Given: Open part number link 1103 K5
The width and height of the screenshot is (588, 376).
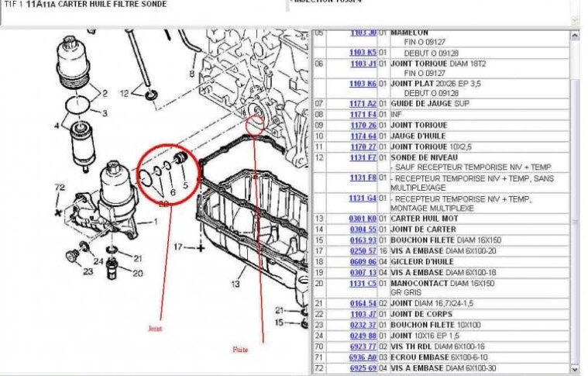Looking at the screenshot, I should (x=363, y=53).
